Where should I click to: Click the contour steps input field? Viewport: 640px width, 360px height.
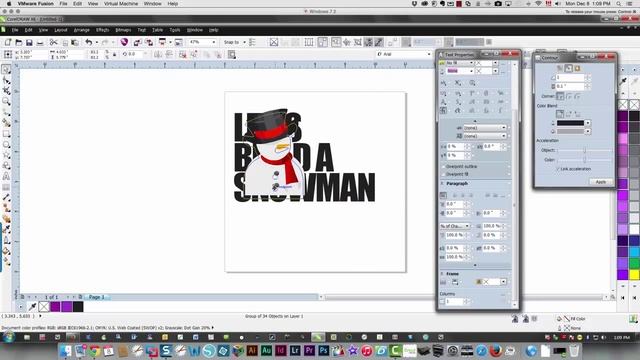click(x=570, y=78)
